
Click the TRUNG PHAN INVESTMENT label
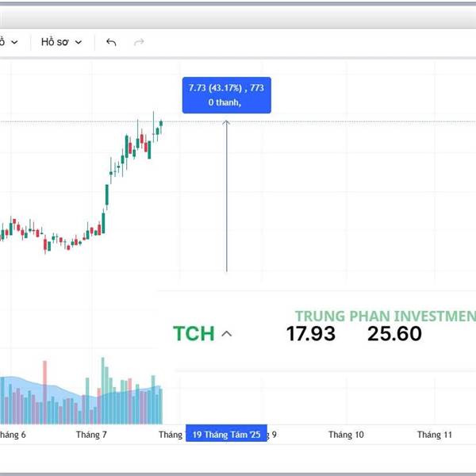tap(386, 316)
